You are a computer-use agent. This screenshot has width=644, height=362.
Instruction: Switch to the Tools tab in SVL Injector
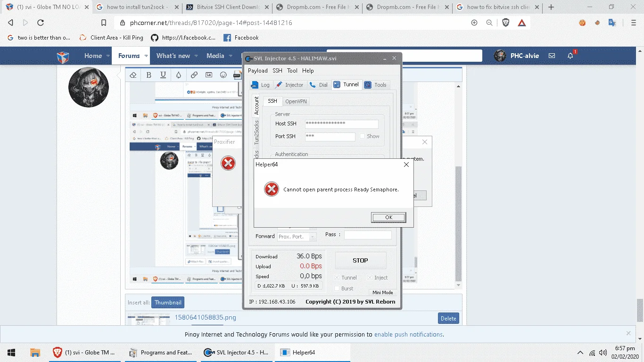[375, 85]
